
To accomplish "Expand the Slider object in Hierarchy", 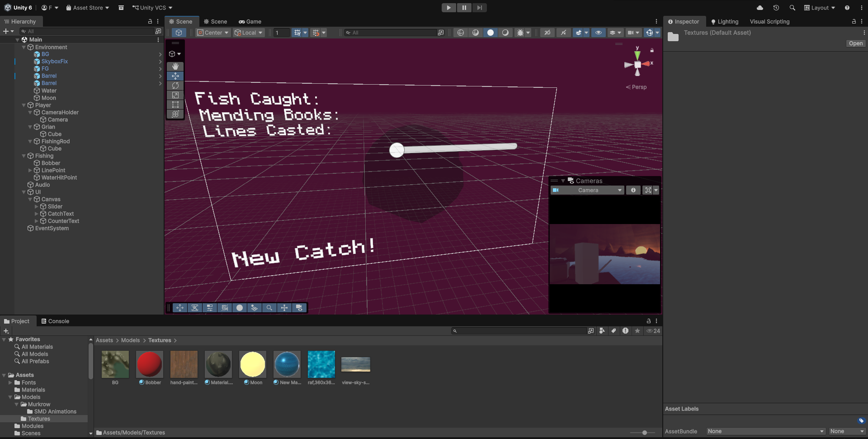I will point(37,207).
